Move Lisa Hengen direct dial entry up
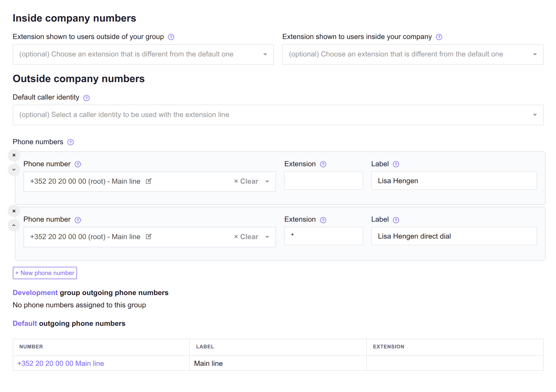The width and height of the screenshot is (556, 392). pos(14,225)
